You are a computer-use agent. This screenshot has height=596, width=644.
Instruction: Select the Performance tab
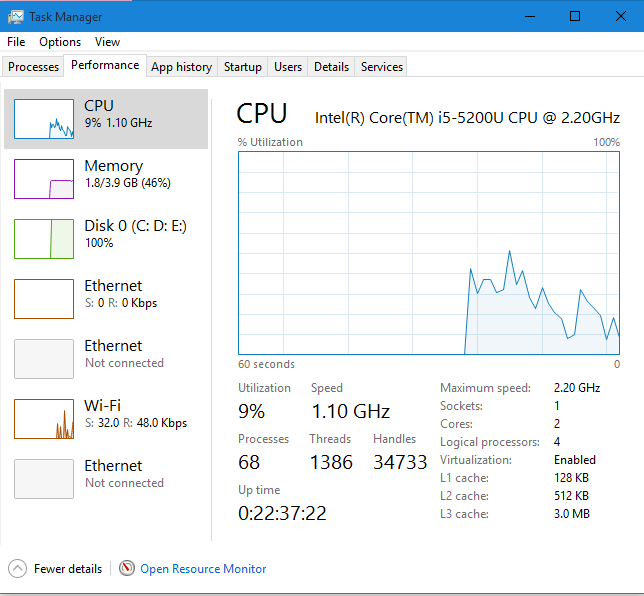click(x=105, y=65)
